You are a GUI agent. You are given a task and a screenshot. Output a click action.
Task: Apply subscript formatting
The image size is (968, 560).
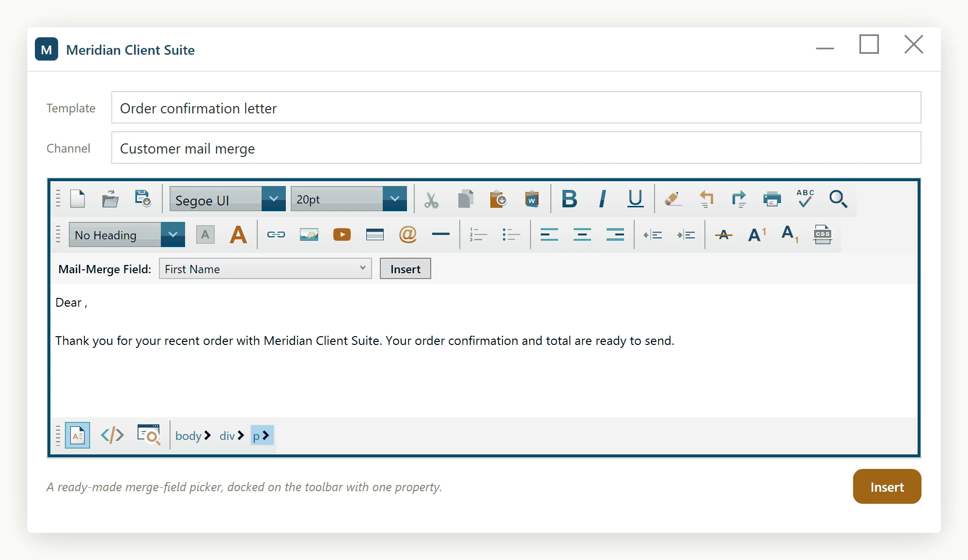click(790, 235)
